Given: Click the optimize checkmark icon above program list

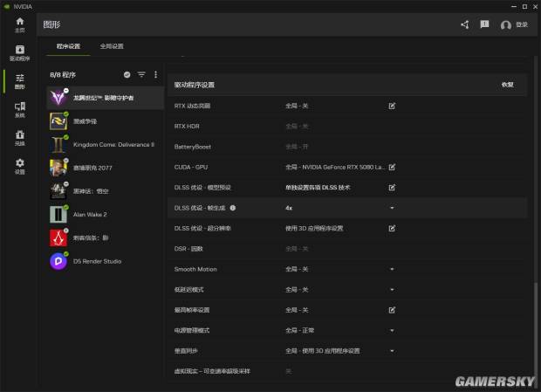Looking at the screenshot, I should pyautogui.click(x=127, y=74).
